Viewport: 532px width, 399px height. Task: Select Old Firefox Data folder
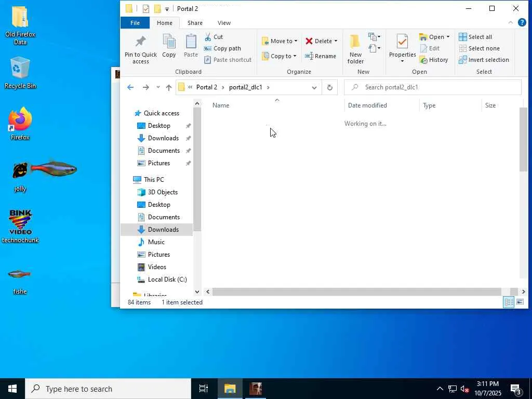pos(20,26)
